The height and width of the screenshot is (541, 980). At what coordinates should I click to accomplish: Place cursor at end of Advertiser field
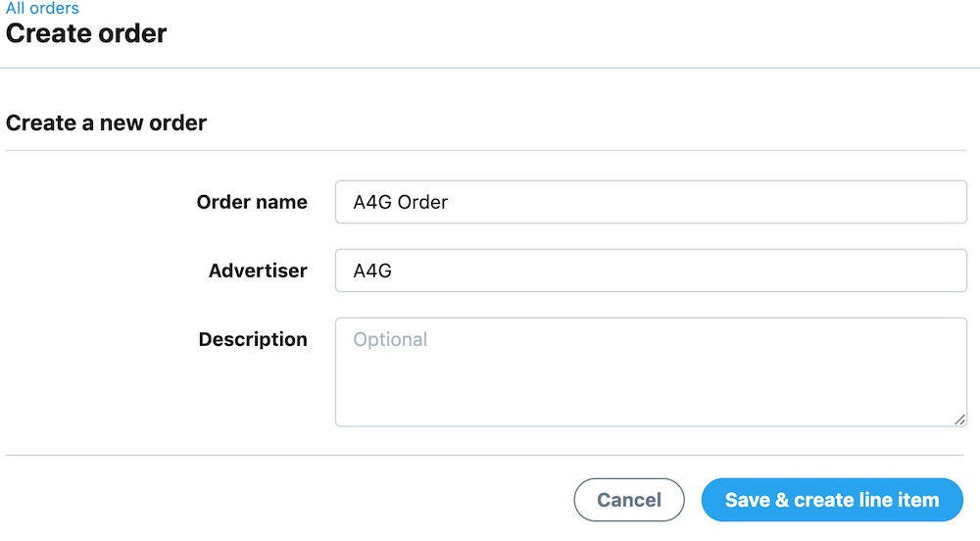click(x=882, y=270)
